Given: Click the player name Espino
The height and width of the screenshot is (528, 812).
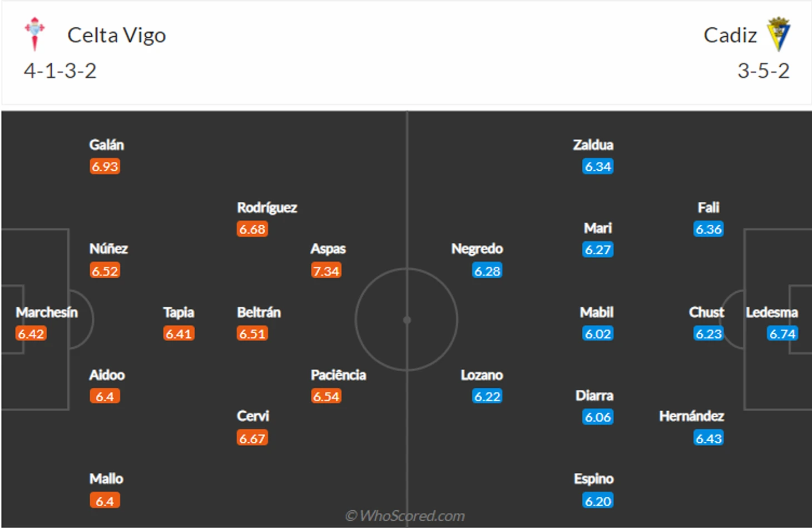Looking at the screenshot, I should [x=593, y=478].
